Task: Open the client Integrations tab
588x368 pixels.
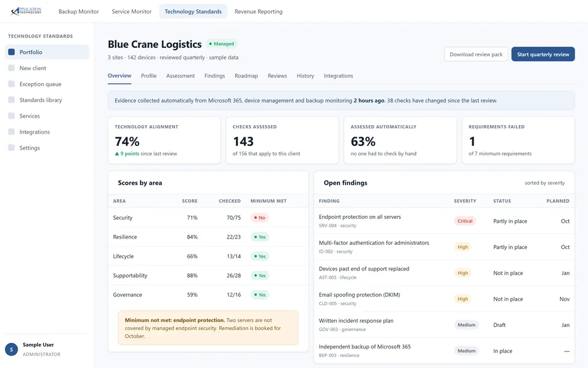Action: [x=338, y=76]
